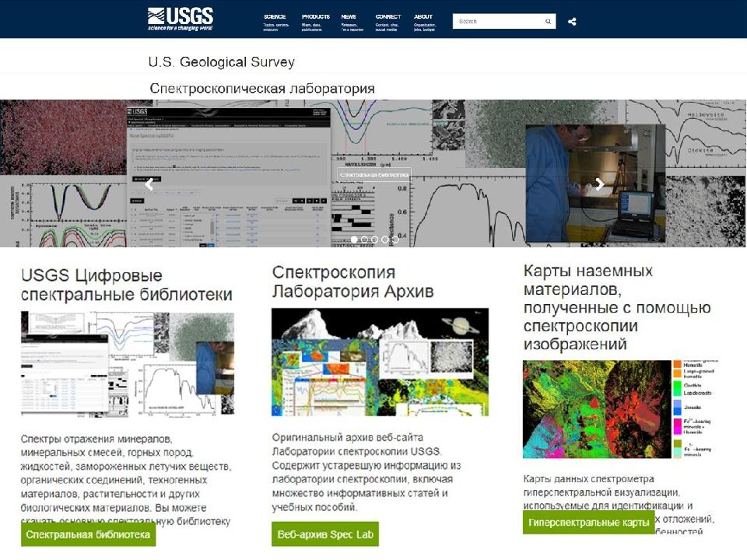The height and width of the screenshot is (560, 747).
Task: Click the green Спектральная библиотека button
Action: 88,534
